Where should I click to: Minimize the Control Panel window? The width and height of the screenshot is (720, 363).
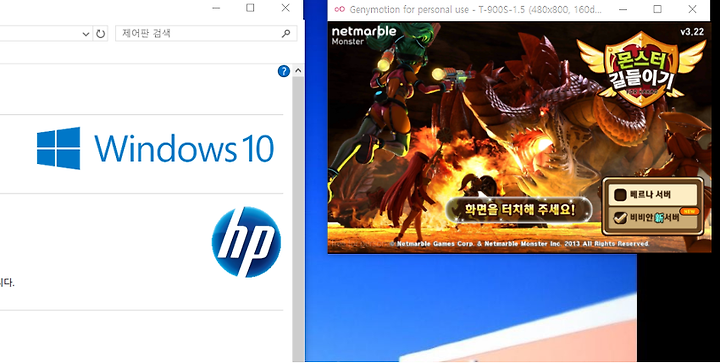[x=216, y=8]
